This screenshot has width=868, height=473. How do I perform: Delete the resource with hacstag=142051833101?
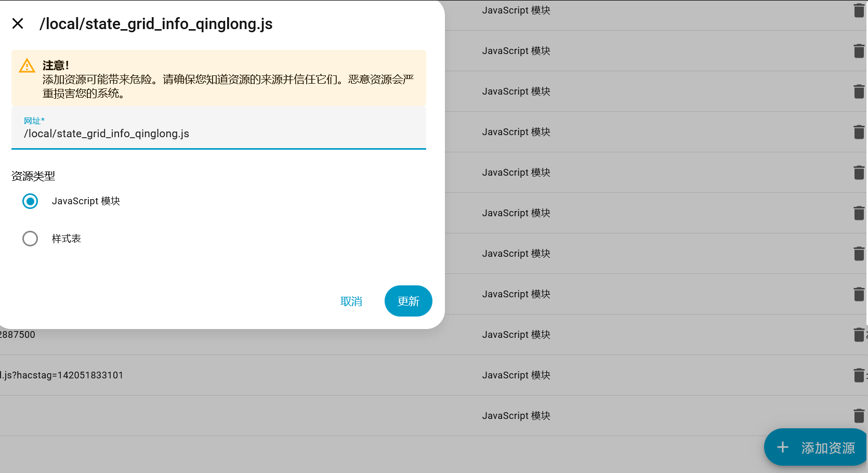(x=859, y=375)
